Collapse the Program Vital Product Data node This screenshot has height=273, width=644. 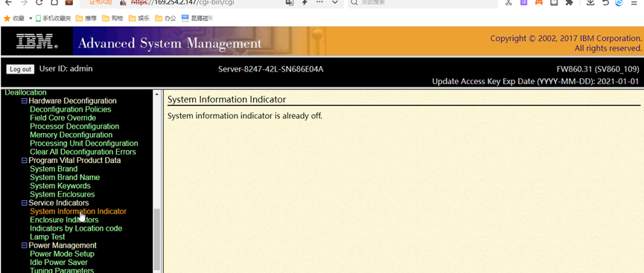25,161
